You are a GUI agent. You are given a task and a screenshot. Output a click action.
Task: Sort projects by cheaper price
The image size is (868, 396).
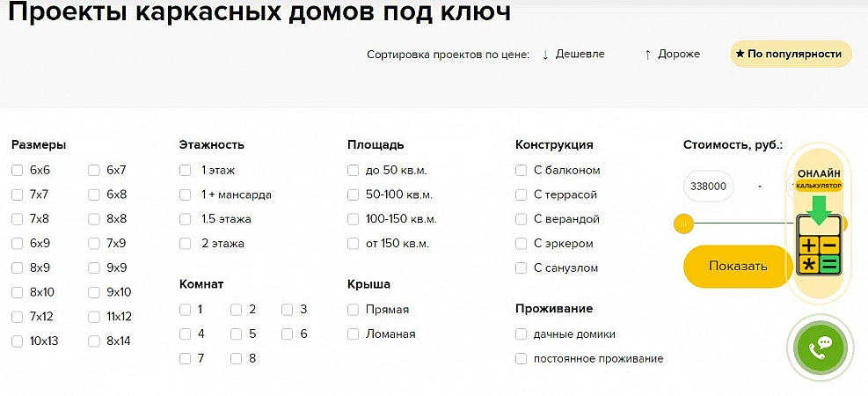point(573,55)
